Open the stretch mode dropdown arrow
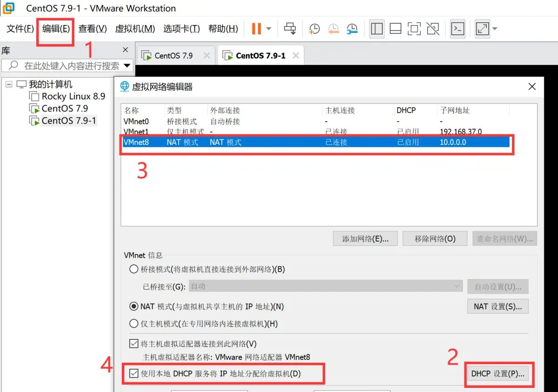 [494, 28]
